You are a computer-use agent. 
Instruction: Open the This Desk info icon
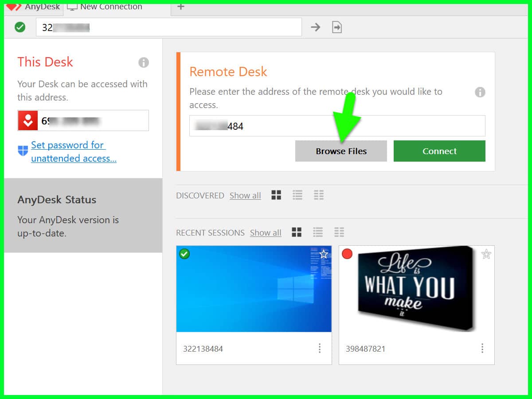point(144,62)
